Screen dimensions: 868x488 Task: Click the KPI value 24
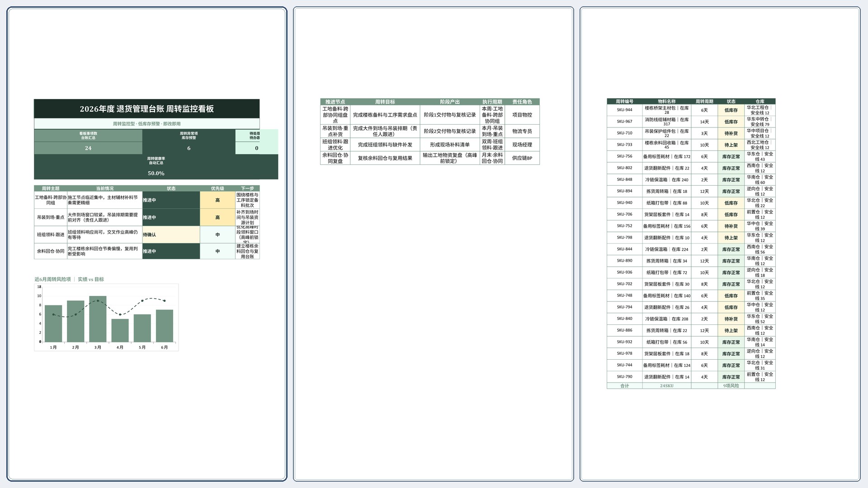tap(88, 148)
